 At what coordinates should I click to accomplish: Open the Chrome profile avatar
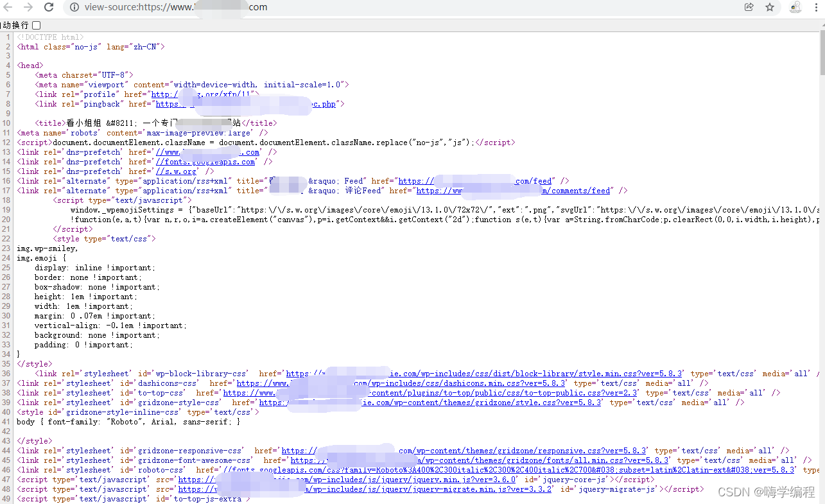795,7
